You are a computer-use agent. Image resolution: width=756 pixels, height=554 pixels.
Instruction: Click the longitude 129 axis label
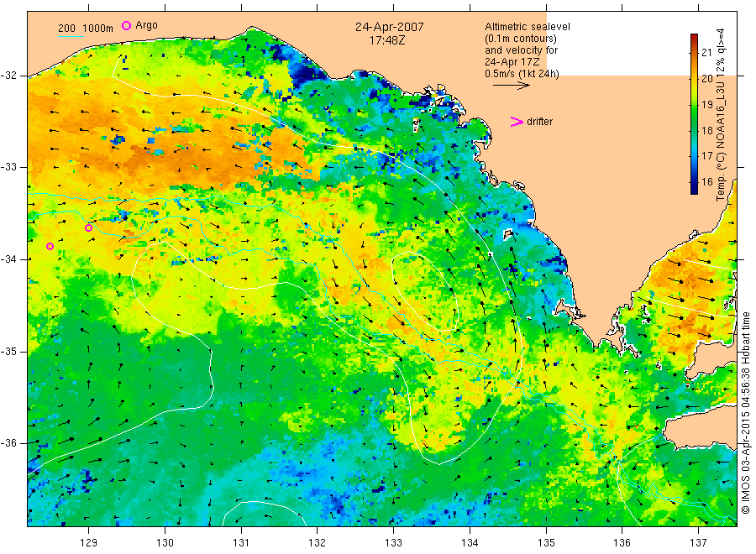(89, 543)
